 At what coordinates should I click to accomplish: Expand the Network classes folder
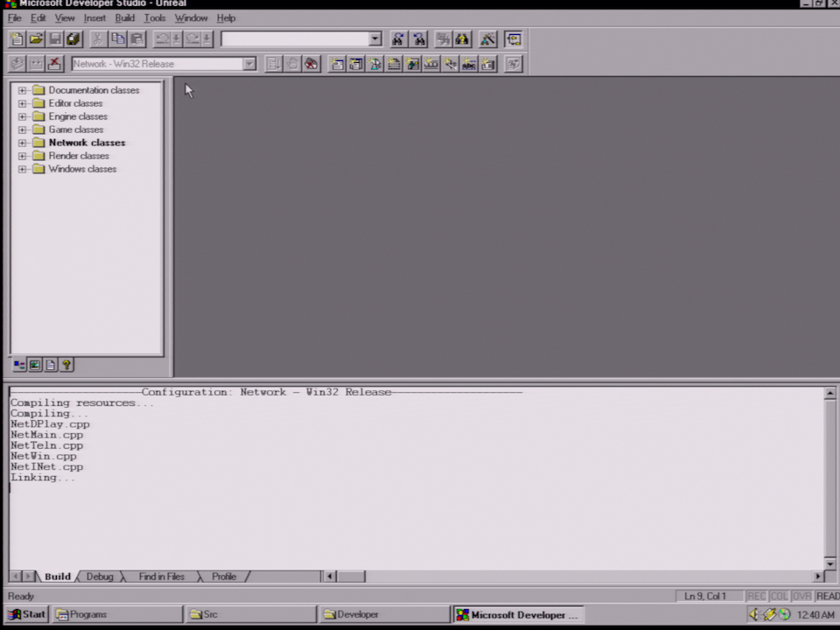22,143
